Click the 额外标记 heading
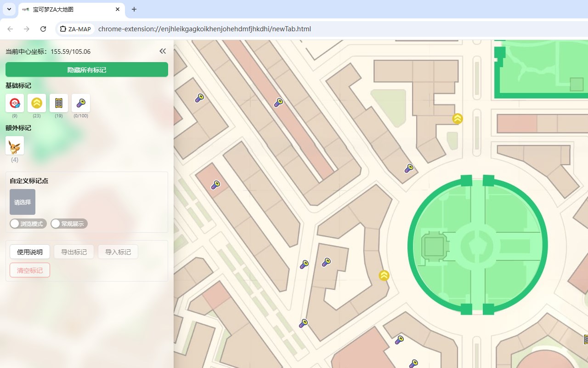The width and height of the screenshot is (588, 368). tap(18, 128)
